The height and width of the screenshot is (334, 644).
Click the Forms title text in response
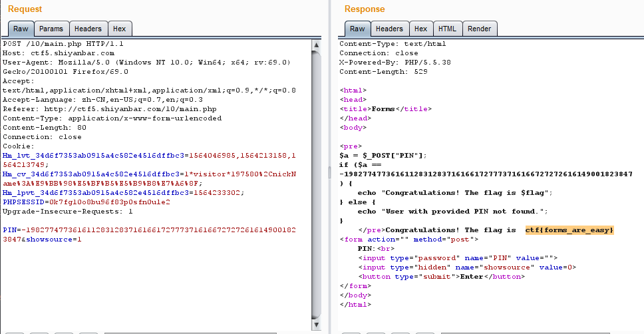(x=383, y=109)
